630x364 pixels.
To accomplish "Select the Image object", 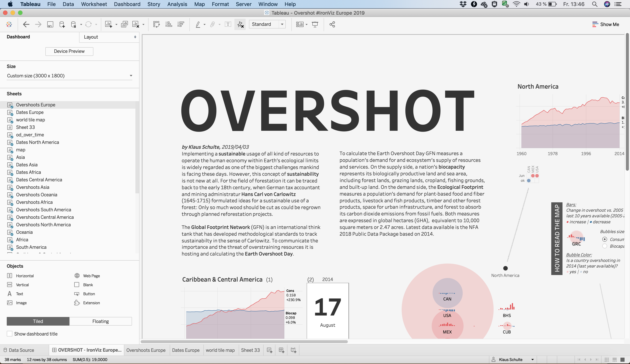I will [x=17, y=303].
